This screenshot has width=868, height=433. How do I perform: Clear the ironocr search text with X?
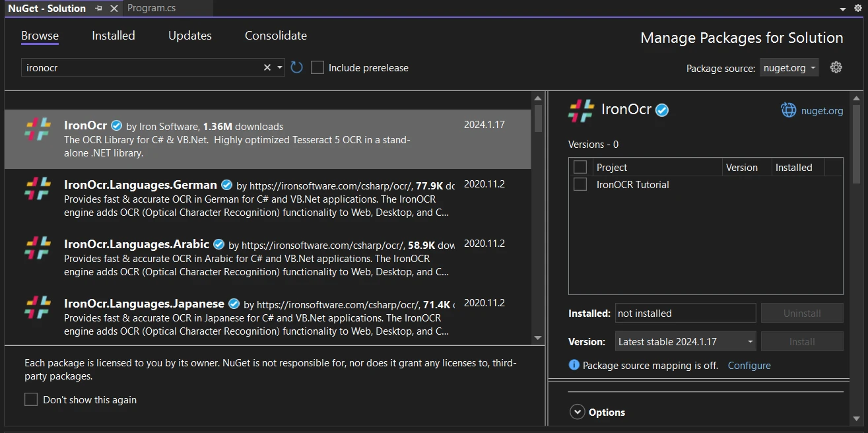[267, 67]
